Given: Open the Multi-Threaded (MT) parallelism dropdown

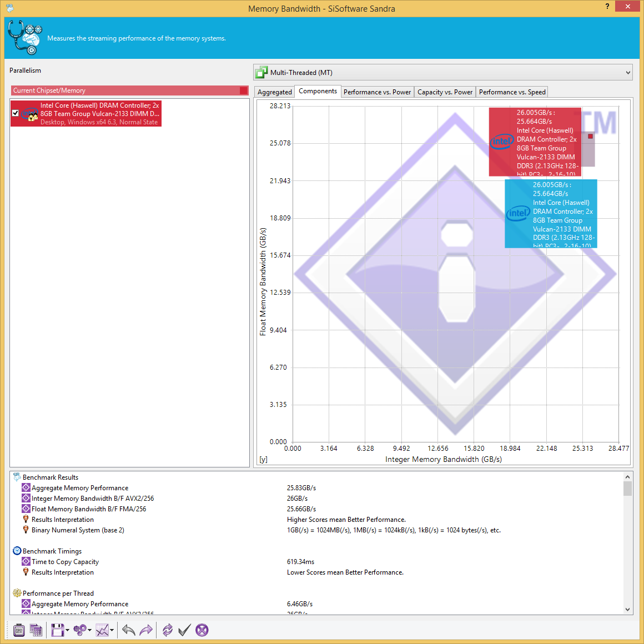Looking at the screenshot, I should (443, 73).
